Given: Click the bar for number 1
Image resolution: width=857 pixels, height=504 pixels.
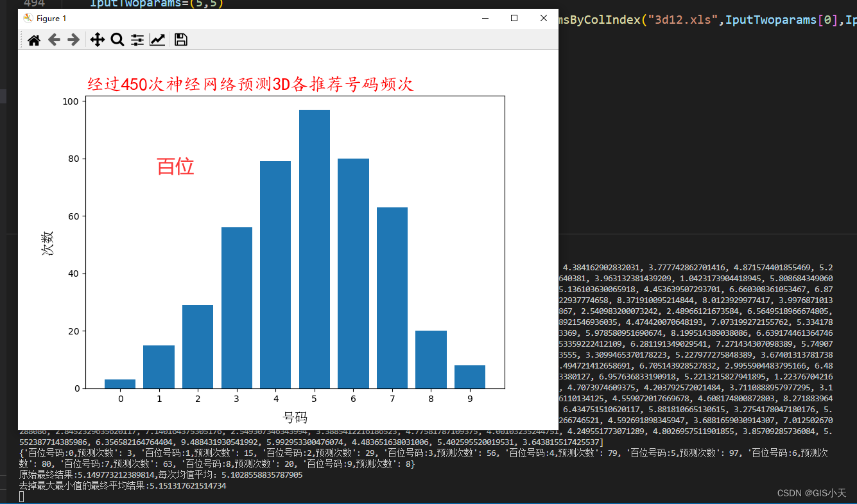Looking at the screenshot, I should (x=159, y=367).
